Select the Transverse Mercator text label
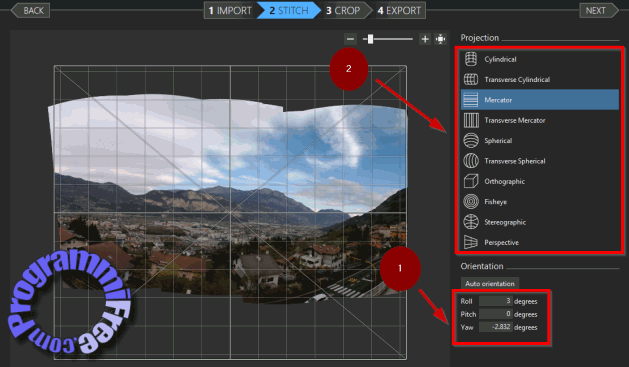Image resolution: width=629 pixels, height=367 pixels. click(x=515, y=120)
